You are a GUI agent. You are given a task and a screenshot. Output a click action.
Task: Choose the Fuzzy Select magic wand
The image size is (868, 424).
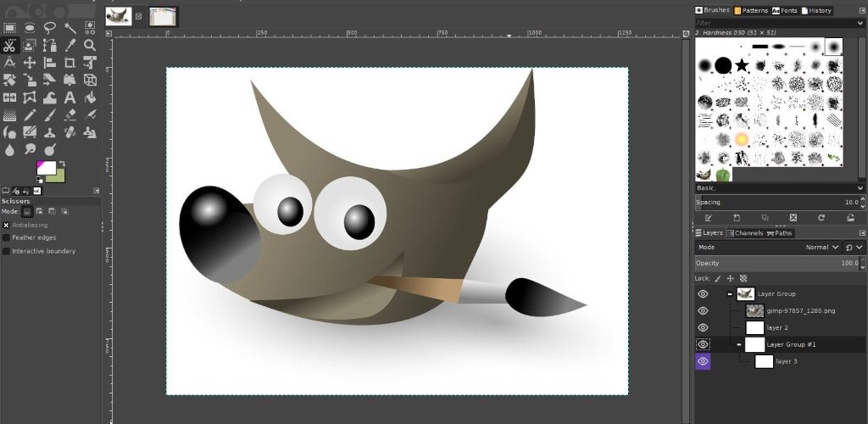click(x=70, y=28)
